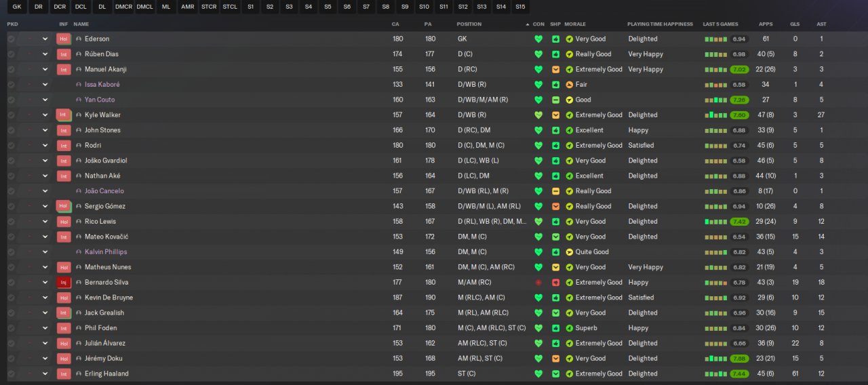868x385 pixels.
Task: Select the DCR position slot
Action: [60, 7]
